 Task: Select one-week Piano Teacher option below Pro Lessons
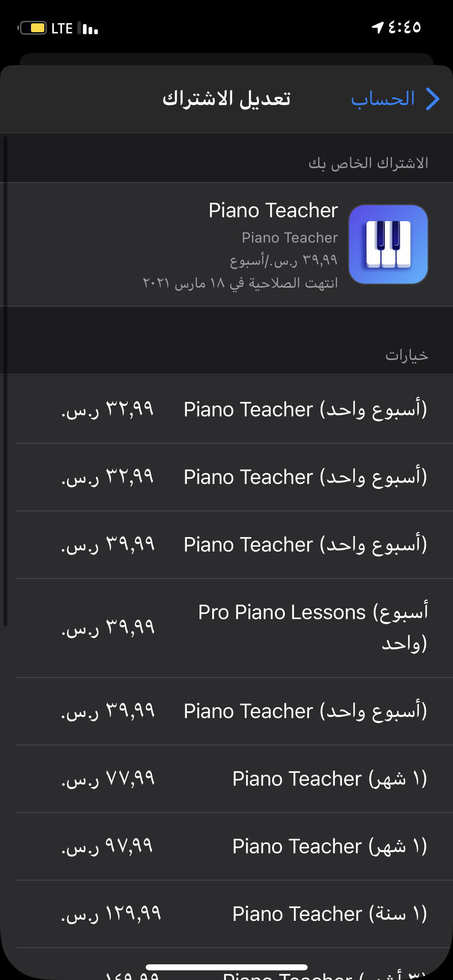click(x=234, y=711)
